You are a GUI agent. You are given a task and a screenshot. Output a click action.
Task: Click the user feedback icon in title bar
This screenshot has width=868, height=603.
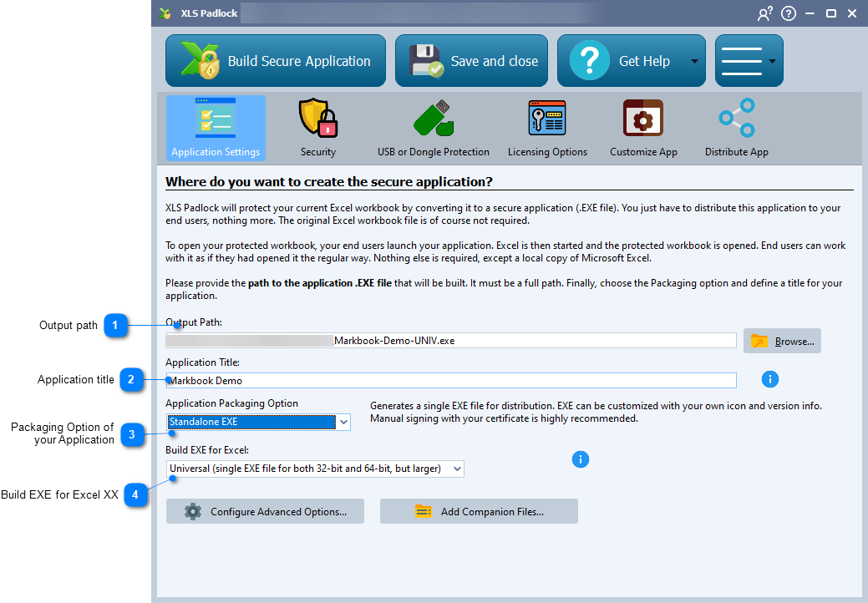tap(764, 14)
